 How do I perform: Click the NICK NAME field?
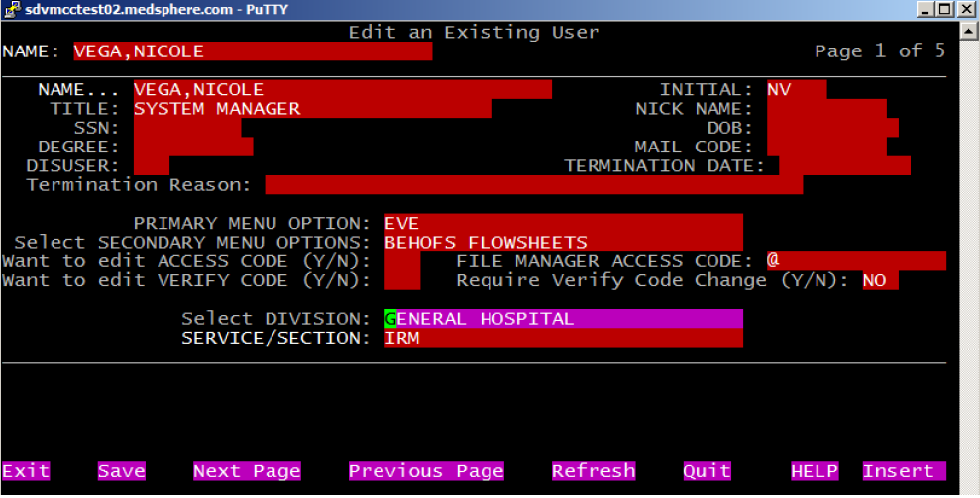826,109
